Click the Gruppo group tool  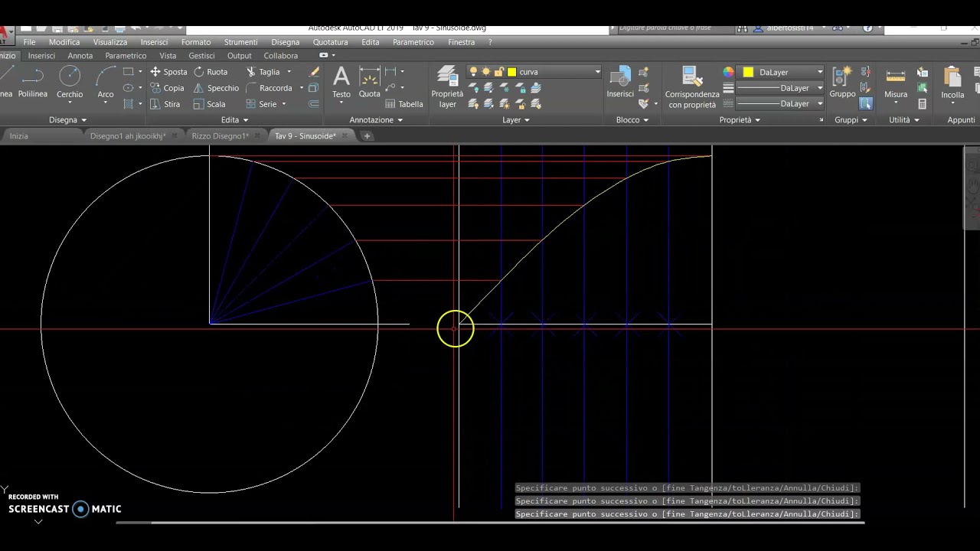pyautogui.click(x=842, y=83)
